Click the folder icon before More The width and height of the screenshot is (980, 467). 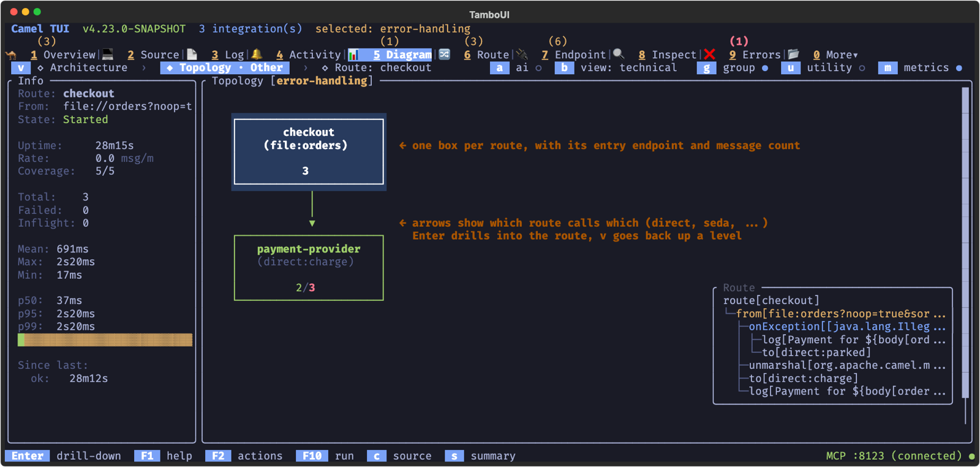(x=793, y=55)
